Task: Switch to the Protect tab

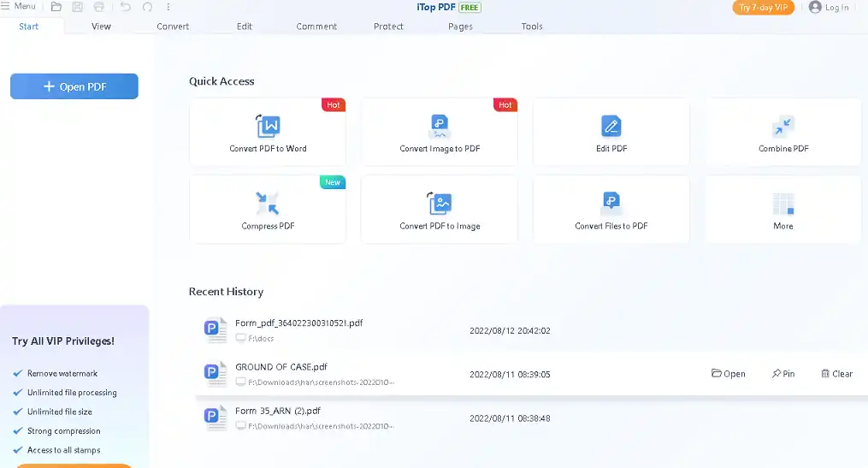Action: pyautogui.click(x=388, y=27)
